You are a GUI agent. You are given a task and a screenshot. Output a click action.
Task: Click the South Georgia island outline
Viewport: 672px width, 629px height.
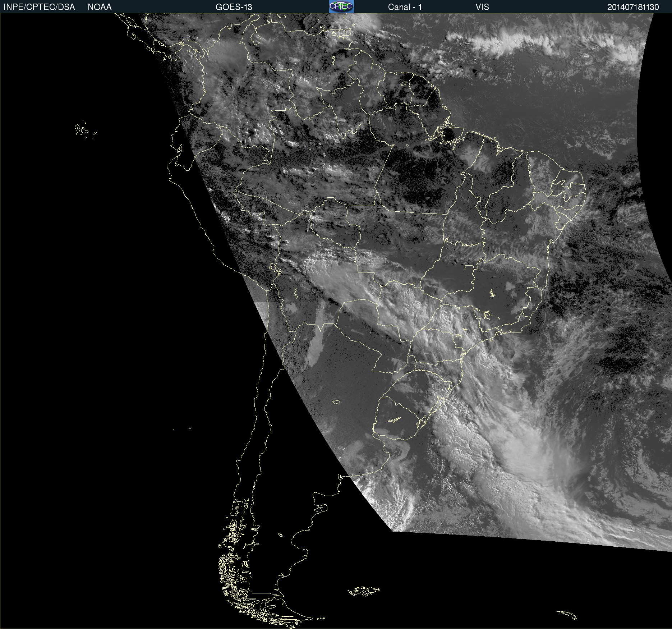tap(568, 615)
